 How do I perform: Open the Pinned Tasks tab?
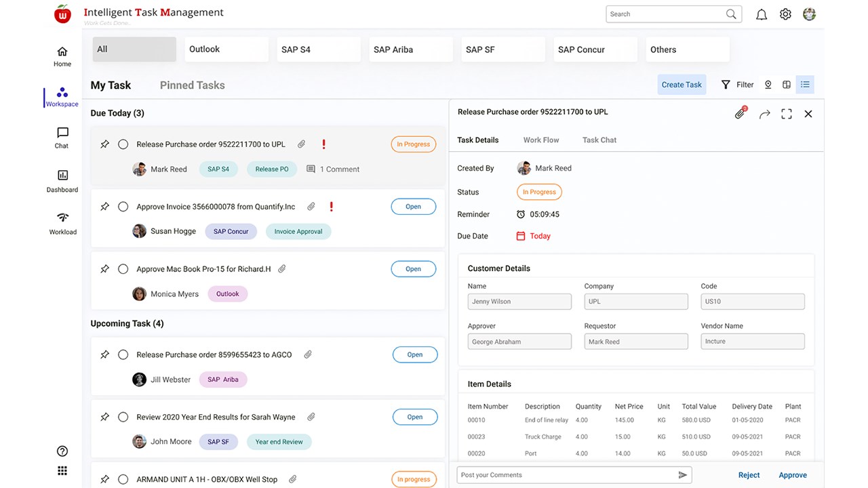point(192,85)
